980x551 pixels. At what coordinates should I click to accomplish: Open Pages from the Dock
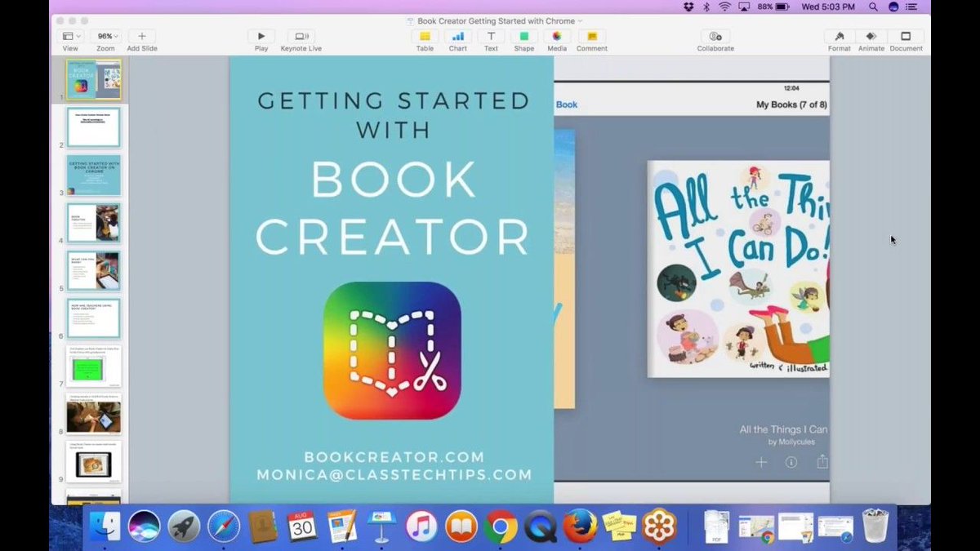pos(341,527)
